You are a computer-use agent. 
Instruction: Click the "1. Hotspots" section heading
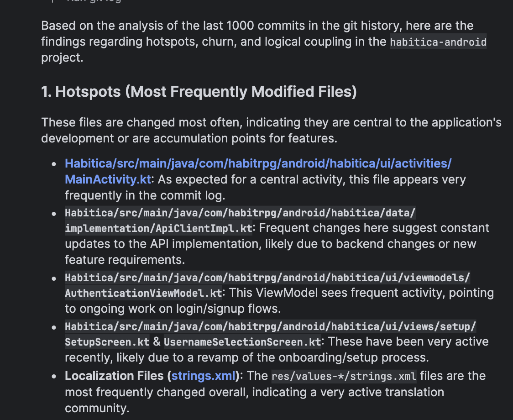pyautogui.click(x=199, y=92)
